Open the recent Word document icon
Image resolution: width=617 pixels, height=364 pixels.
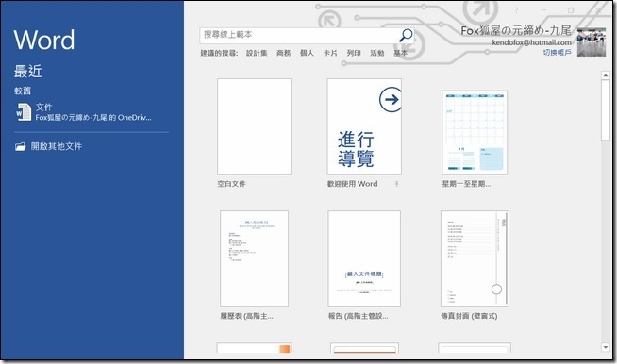click(x=24, y=112)
